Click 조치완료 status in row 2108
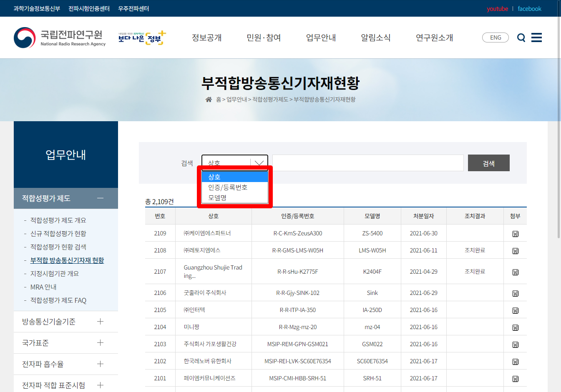Viewport: 561px width, 392px height. click(x=475, y=250)
